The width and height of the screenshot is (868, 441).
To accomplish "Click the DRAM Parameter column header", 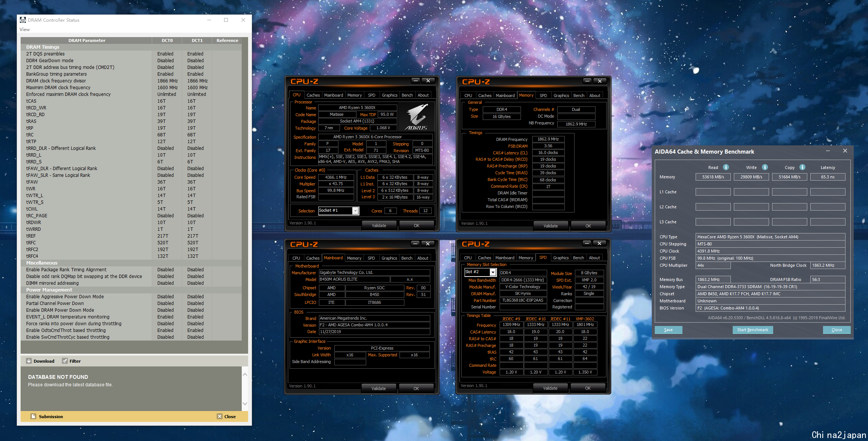I will coord(87,40).
